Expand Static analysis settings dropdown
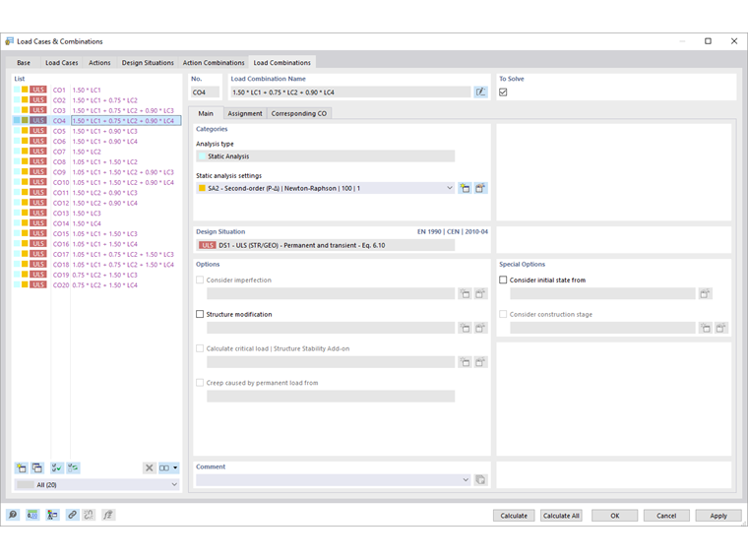Screen dimensions: 748x560 (450, 188)
